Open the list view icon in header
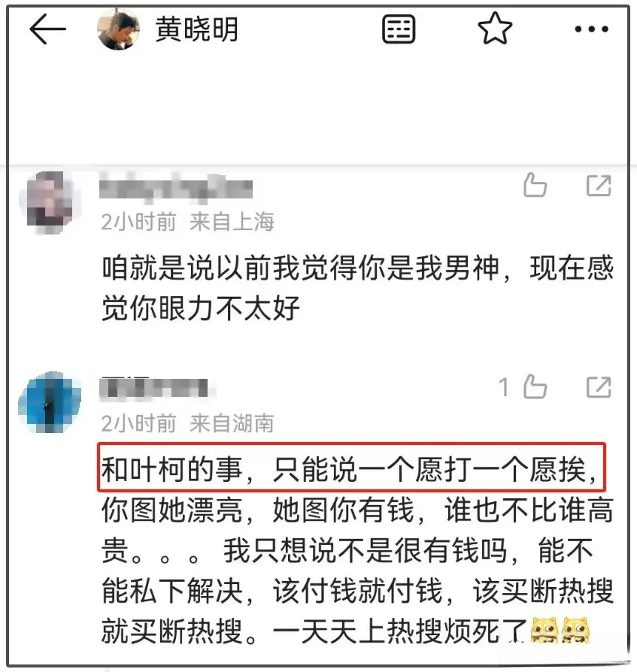 pos(399,29)
